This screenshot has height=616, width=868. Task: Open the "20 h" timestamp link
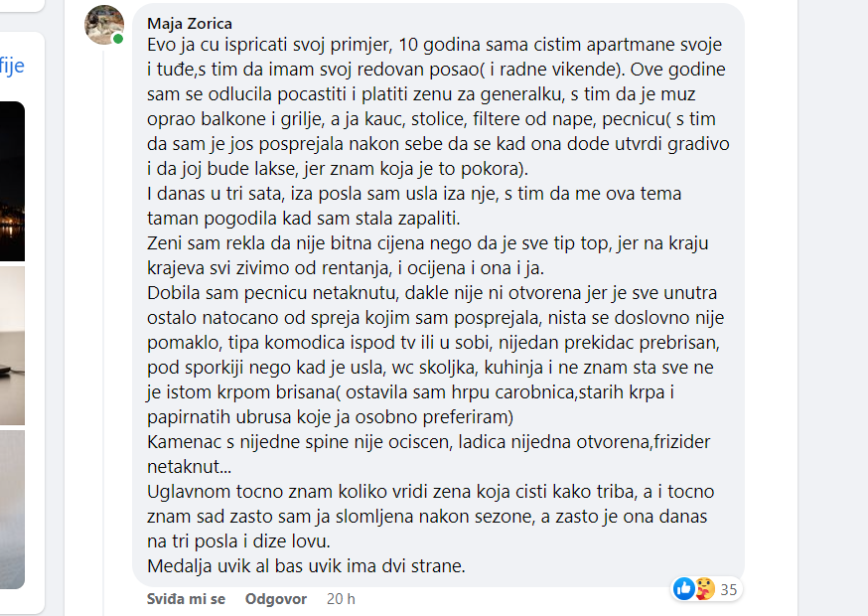point(341,599)
